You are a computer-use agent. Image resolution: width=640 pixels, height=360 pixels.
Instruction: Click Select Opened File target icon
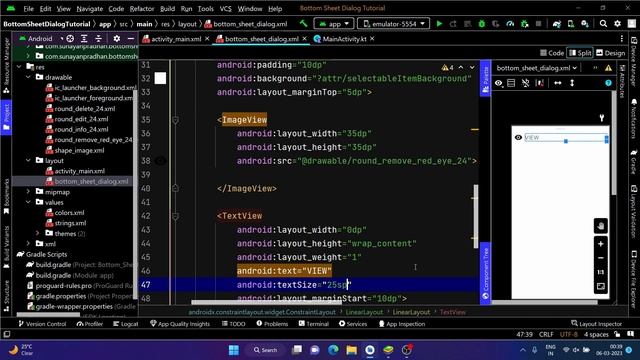click(x=70, y=38)
